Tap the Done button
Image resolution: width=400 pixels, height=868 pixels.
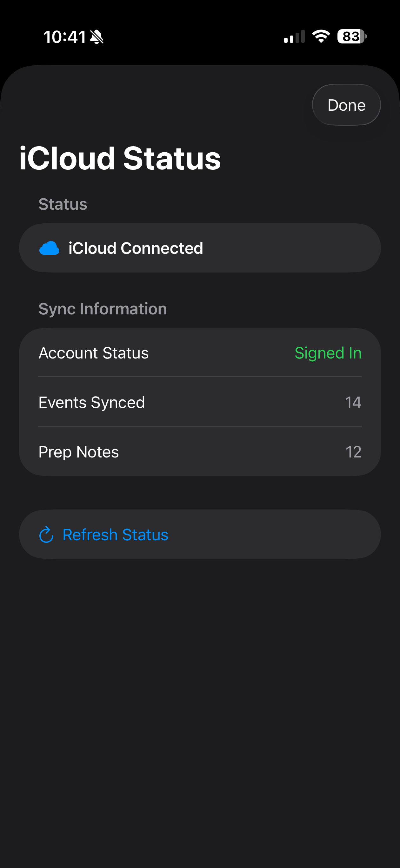point(346,105)
